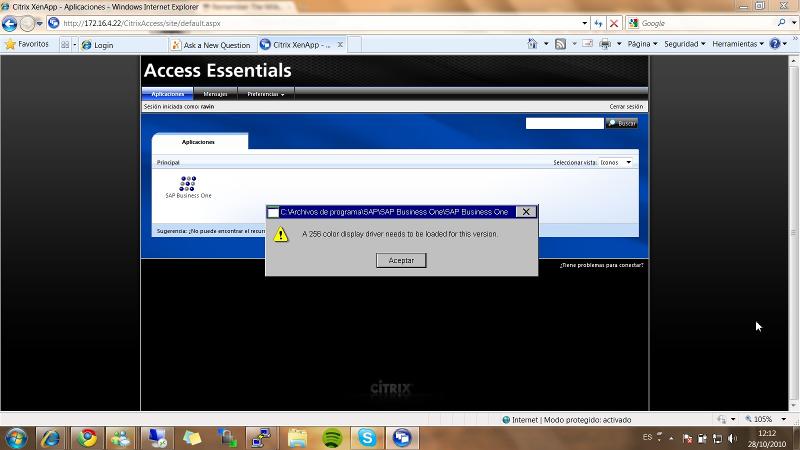Click the print icon in IE toolbar
The image size is (800, 450).
click(x=605, y=44)
